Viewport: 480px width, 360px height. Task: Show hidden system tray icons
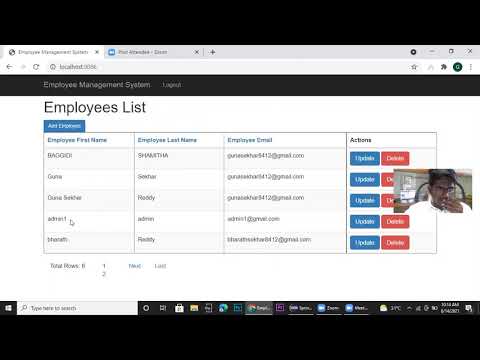point(409,308)
